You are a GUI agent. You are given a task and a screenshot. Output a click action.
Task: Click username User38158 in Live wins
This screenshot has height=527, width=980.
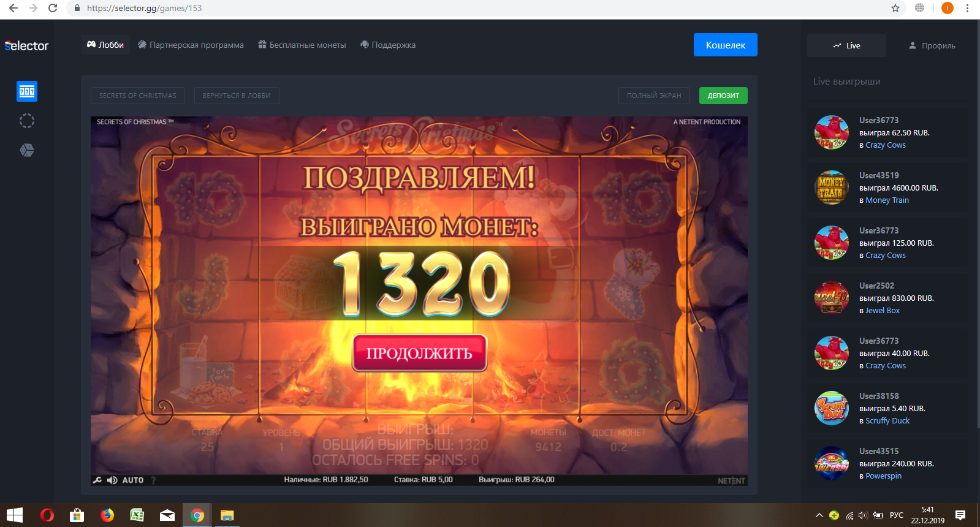point(879,396)
